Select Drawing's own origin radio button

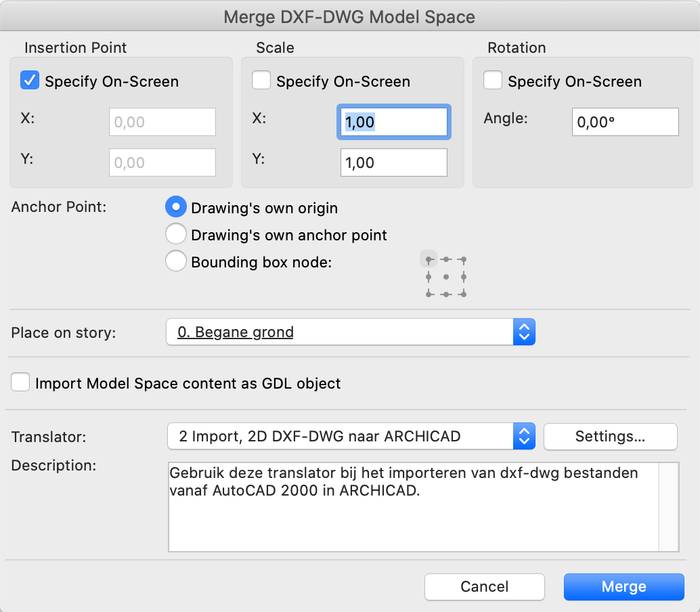click(176, 207)
